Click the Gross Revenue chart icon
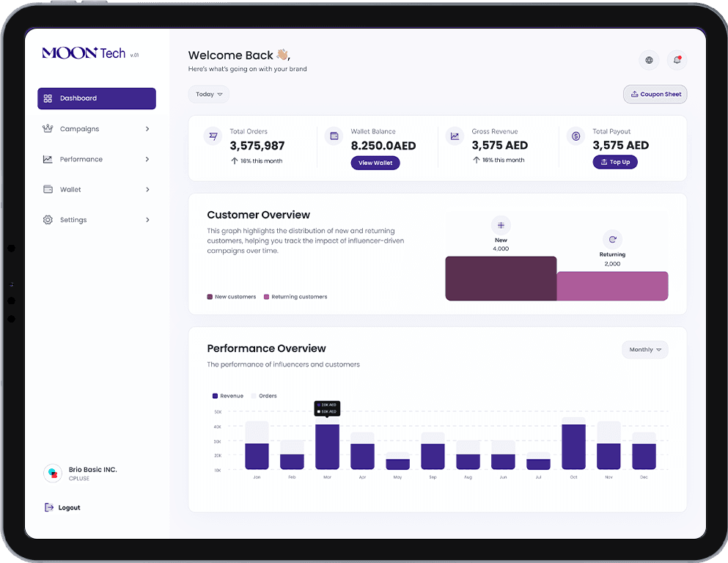The image size is (728, 563). coord(455,136)
